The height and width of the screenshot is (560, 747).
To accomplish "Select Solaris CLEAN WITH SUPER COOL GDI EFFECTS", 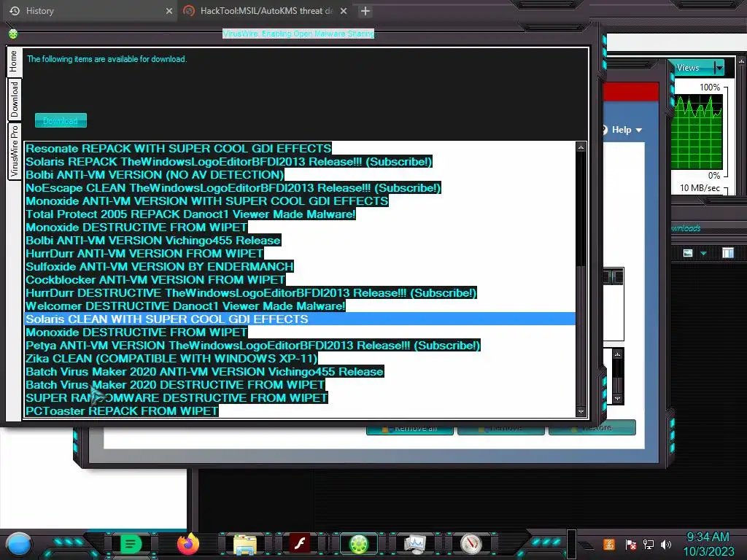I will 300,319.
